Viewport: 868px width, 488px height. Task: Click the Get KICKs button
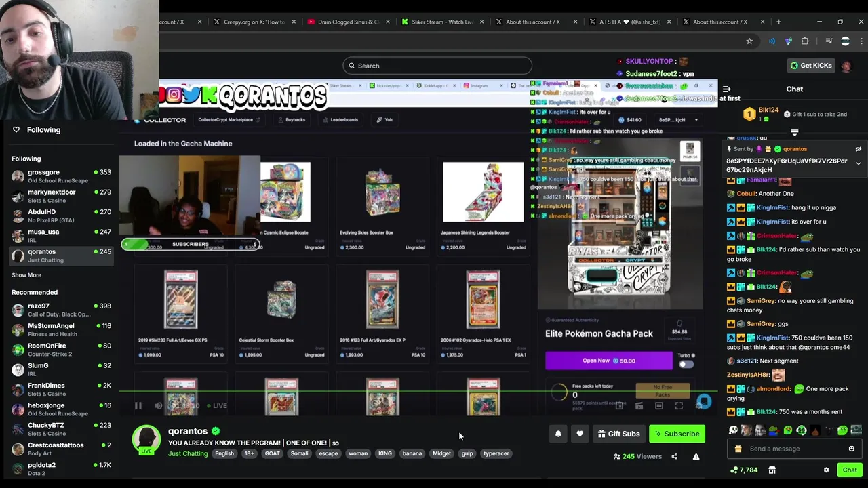coord(810,66)
